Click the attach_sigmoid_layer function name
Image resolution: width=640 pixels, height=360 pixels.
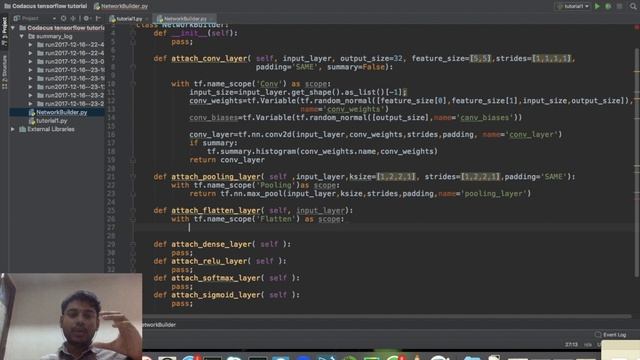point(216,295)
